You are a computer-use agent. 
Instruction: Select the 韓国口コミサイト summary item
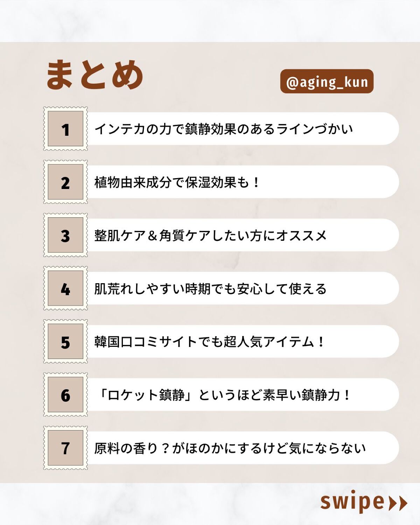(210, 342)
